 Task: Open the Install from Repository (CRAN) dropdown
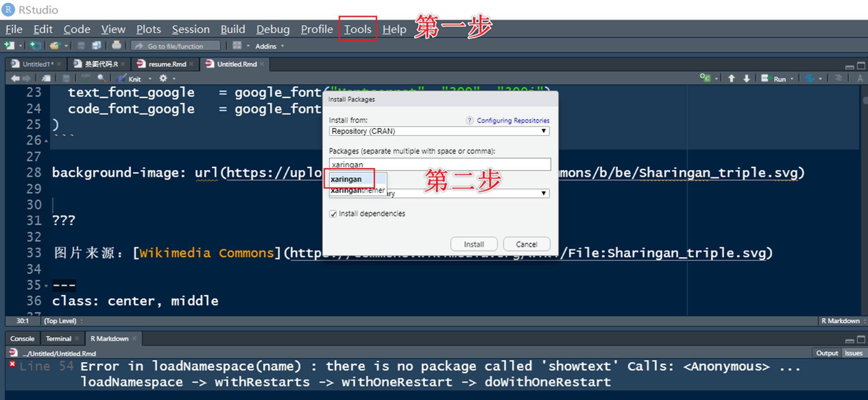click(x=439, y=131)
